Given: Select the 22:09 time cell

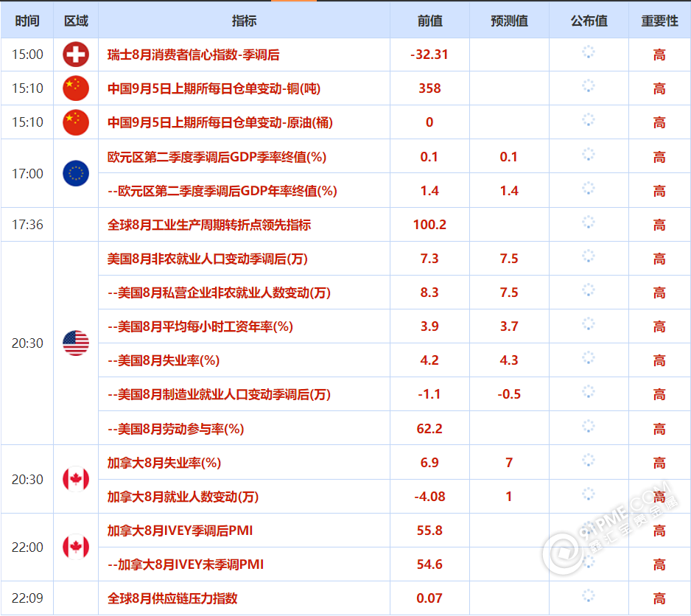Looking at the screenshot, I should tap(27, 598).
